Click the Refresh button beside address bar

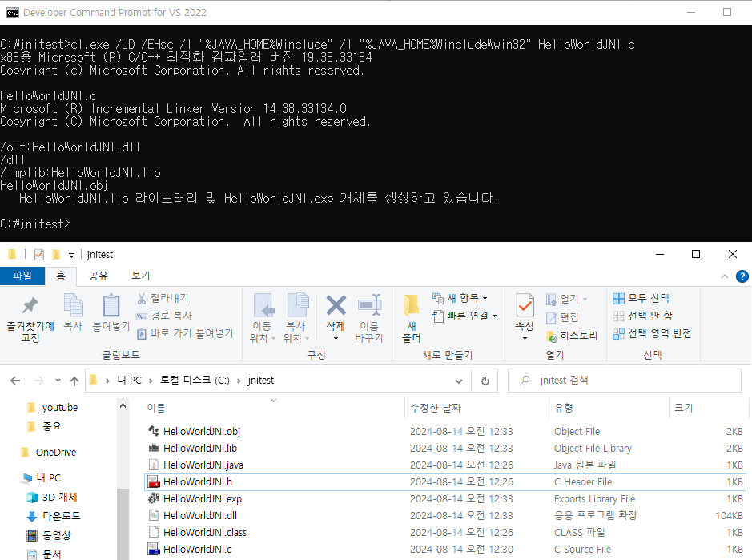click(485, 381)
